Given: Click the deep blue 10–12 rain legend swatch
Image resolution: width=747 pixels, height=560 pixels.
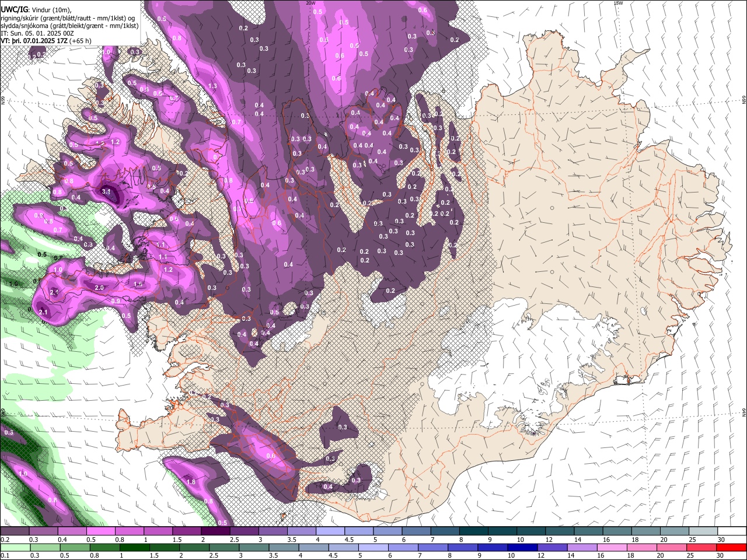Looking at the screenshot, I should pyautogui.click(x=522, y=548).
